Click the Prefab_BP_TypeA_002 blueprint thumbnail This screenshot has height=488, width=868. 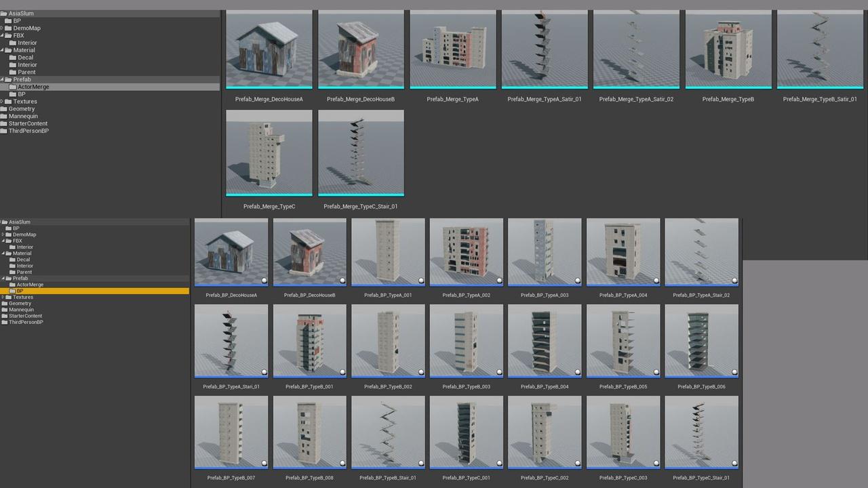(x=467, y=251)
